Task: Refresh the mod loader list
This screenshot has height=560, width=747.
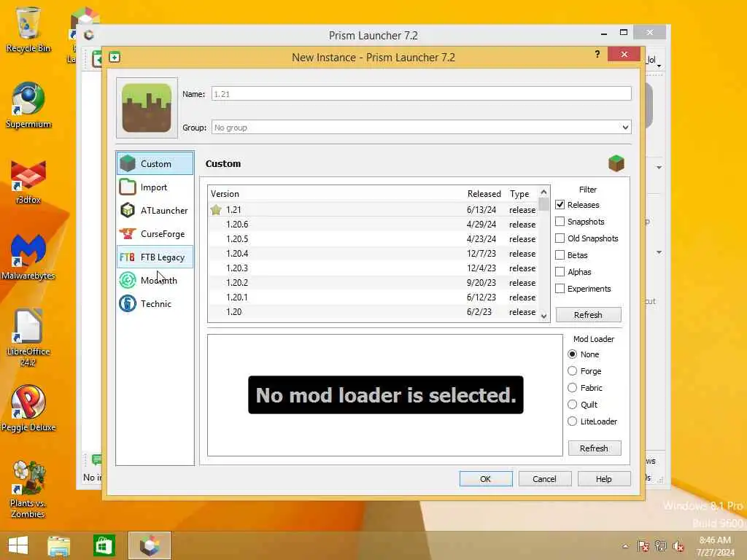Action: [x=594, y=448]
